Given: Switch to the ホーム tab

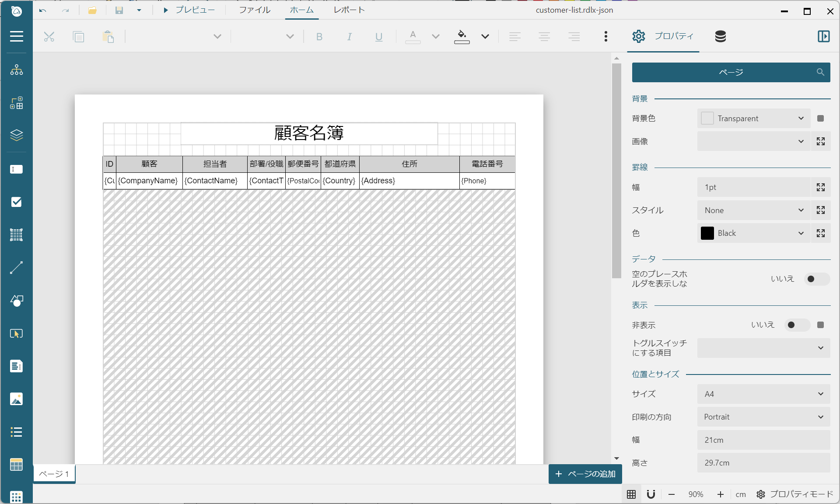Looking at the screenshot, I should tap(301, 10).
